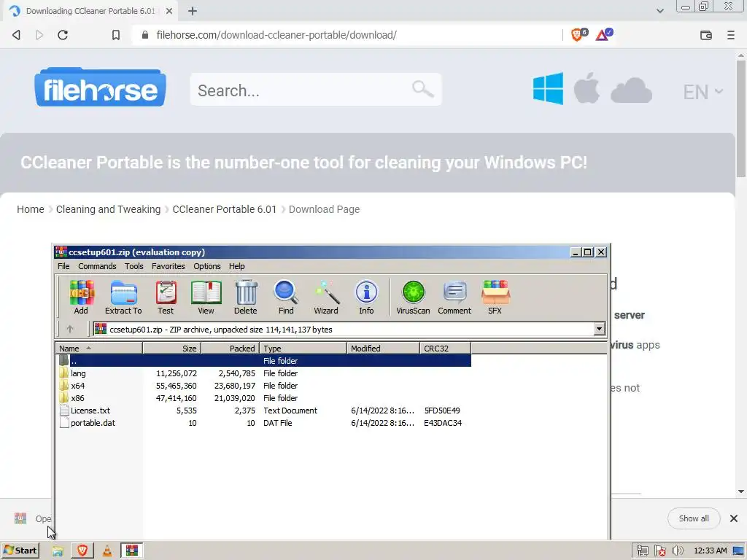Open the file explorer taskbar icon
The image size is (747, 560).
click(x=58, y=551)
